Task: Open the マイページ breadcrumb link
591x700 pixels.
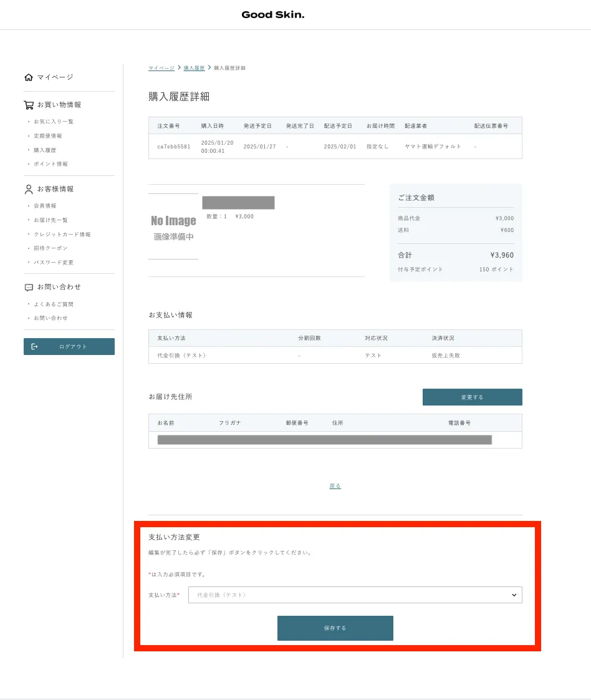Action: [x=161, y=67]
